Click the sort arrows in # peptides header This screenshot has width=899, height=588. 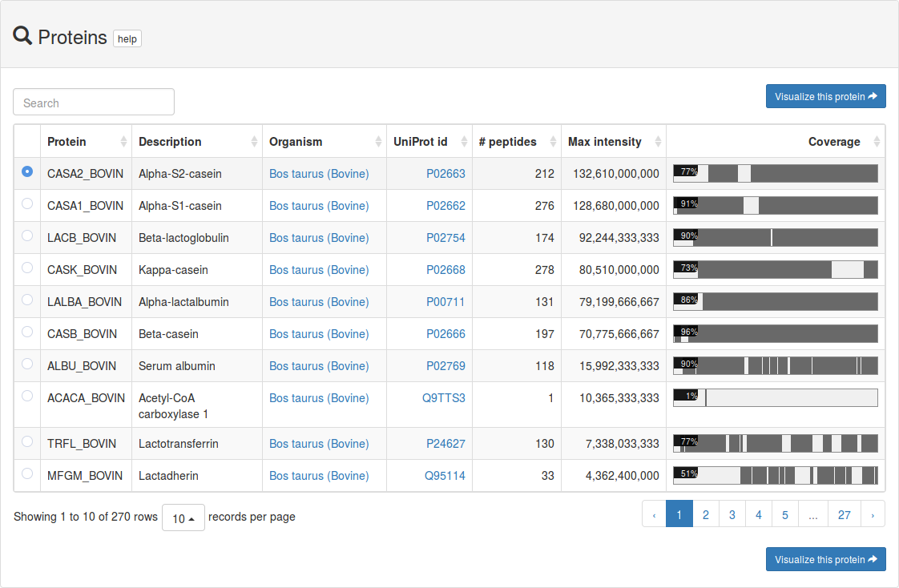(553, 142)
